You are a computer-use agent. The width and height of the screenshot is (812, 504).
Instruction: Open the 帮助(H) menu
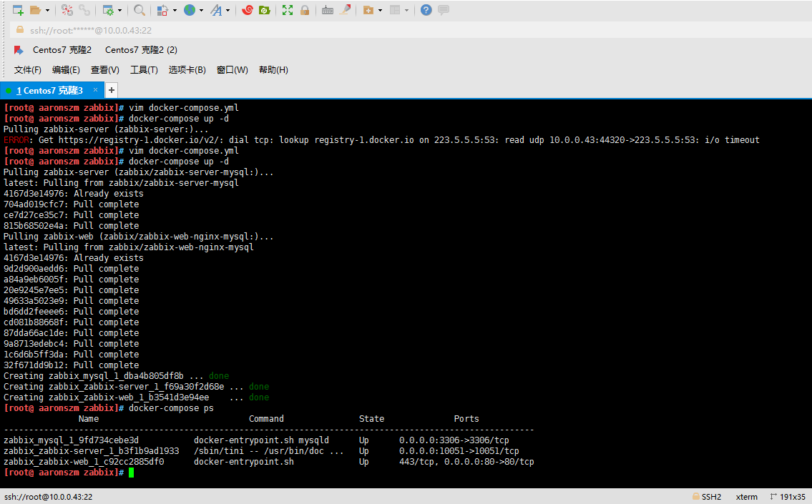(x=273, y=70)
